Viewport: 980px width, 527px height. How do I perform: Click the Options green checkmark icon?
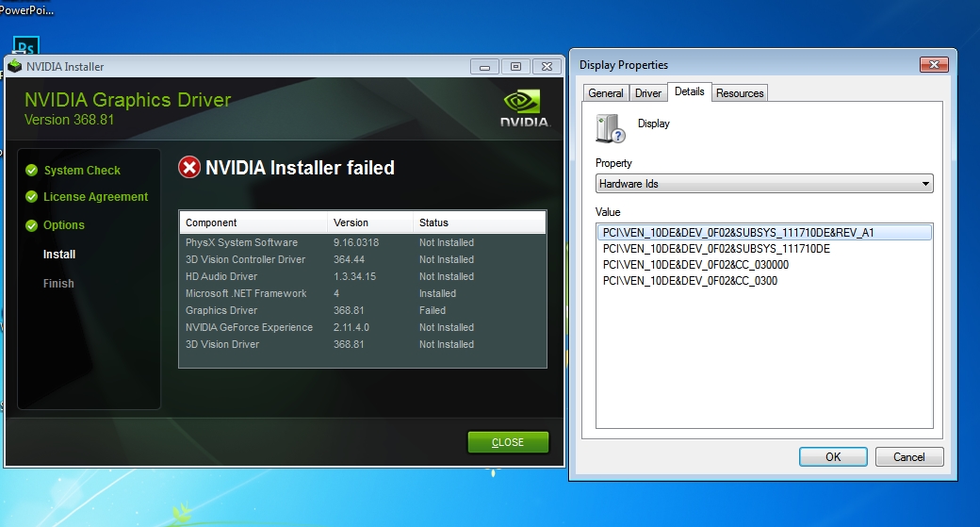tap(31, 225)
